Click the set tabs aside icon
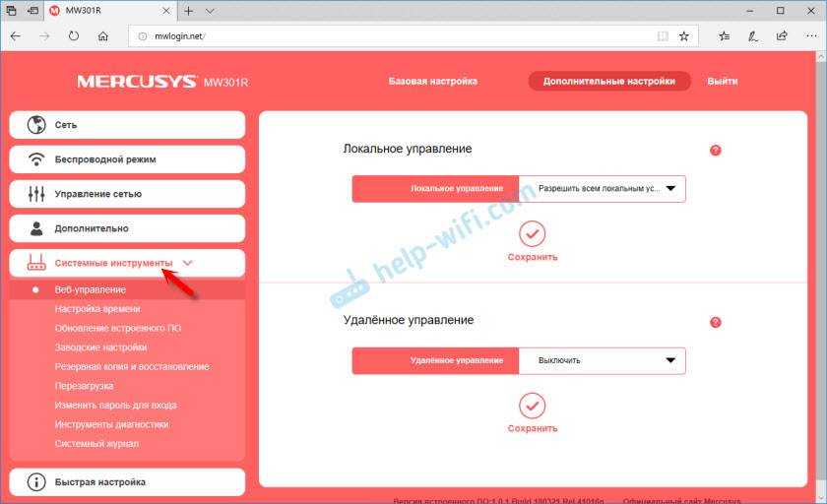Viewport: 827px width, 504px height. point(32,11)
